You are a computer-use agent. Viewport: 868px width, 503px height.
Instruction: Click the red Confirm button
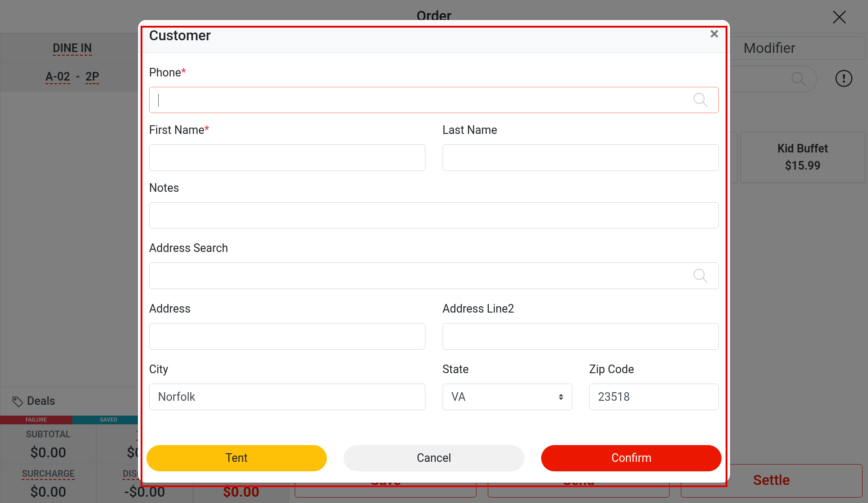click(631, 458)
